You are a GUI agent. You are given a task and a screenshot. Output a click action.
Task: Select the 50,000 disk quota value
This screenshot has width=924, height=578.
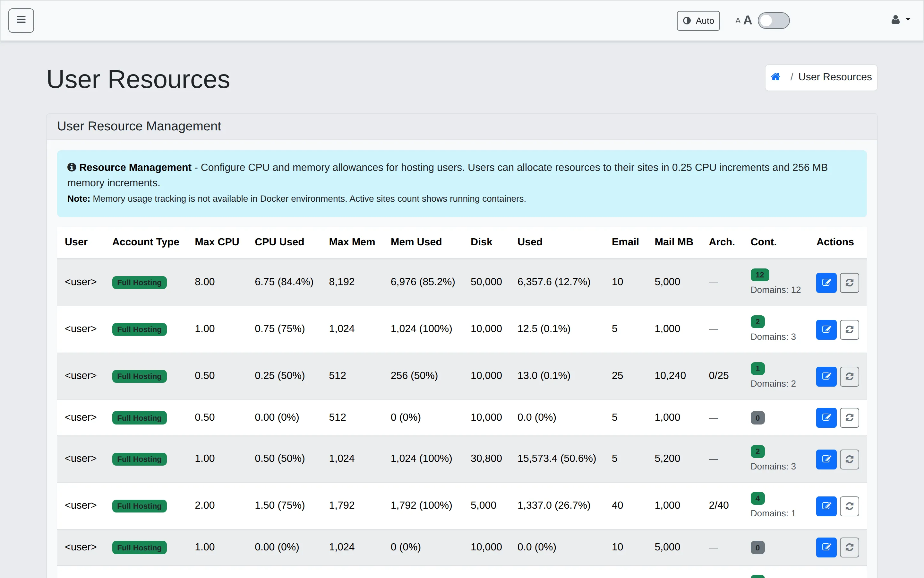486,282
